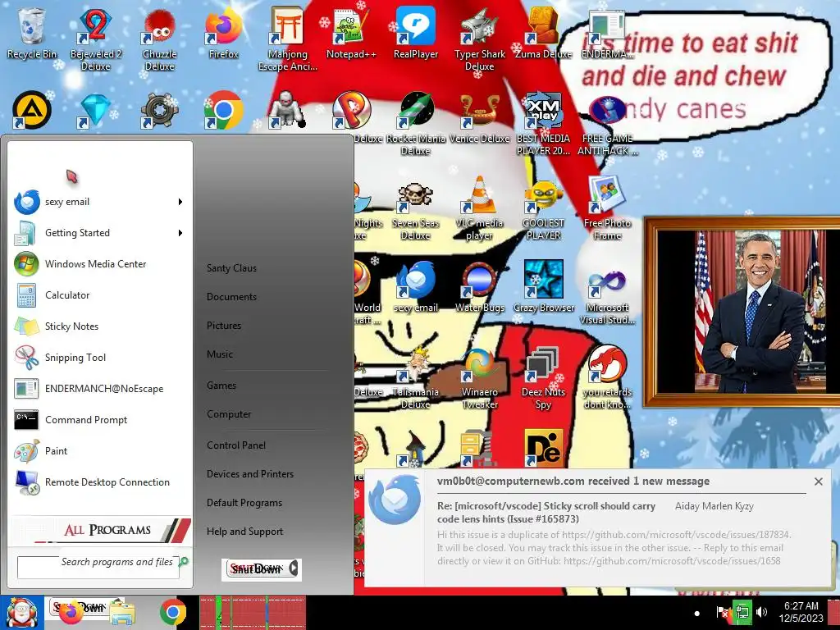The height and width of the screenshot is (630, 840).
Task: Open shutdown options arrow
Action: tap(294, 568)
